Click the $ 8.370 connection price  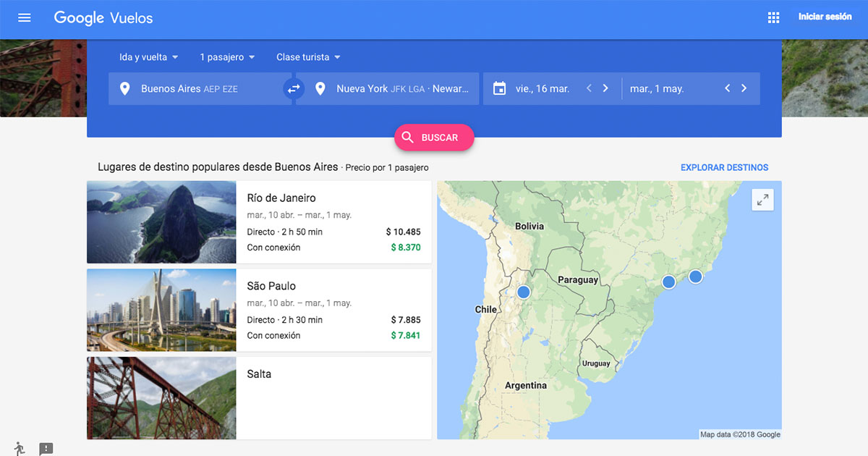click(405, 248)
